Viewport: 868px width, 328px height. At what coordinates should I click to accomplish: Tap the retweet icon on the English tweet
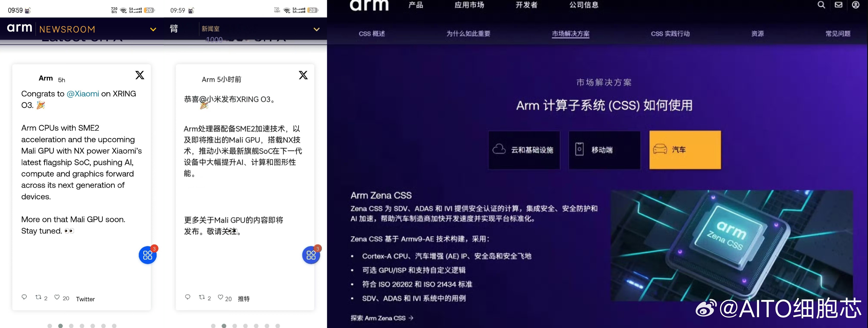click(38, 297)
